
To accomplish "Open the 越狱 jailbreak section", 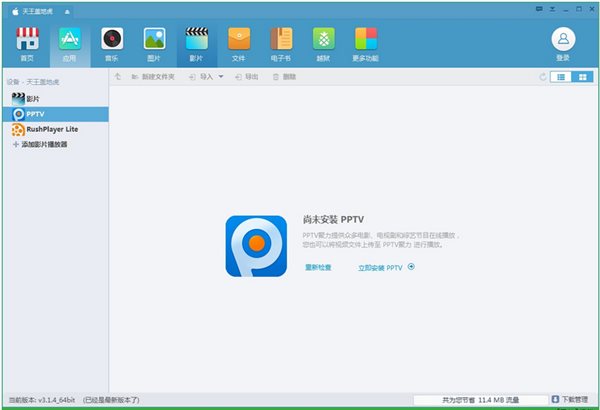I will coord(323,42).
